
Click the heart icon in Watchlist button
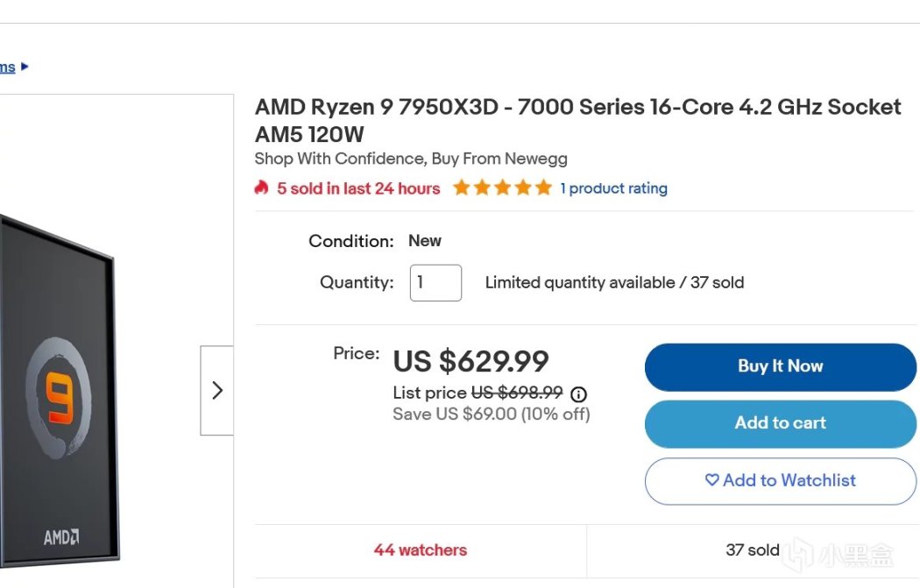(x=712, y=480)
